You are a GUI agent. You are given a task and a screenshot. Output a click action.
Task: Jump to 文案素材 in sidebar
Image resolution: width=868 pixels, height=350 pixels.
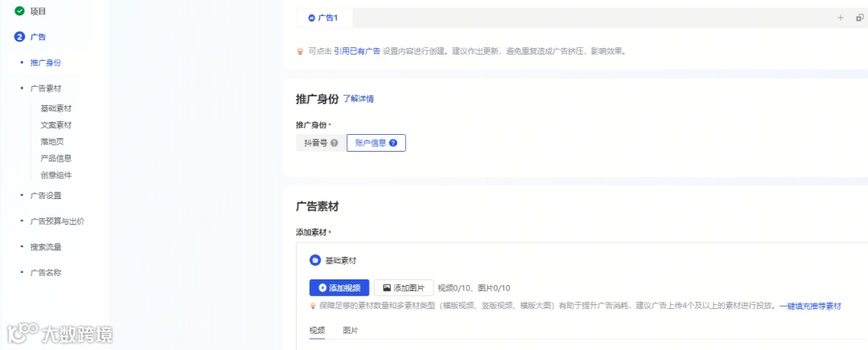[x=56, y=125]
